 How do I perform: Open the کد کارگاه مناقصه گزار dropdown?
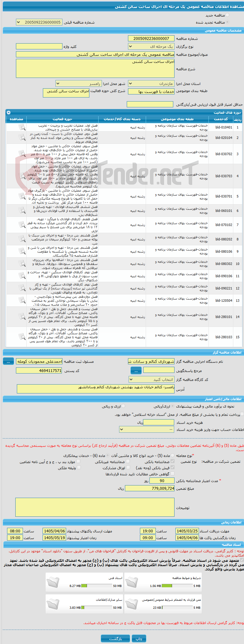[x=151, y=380]
